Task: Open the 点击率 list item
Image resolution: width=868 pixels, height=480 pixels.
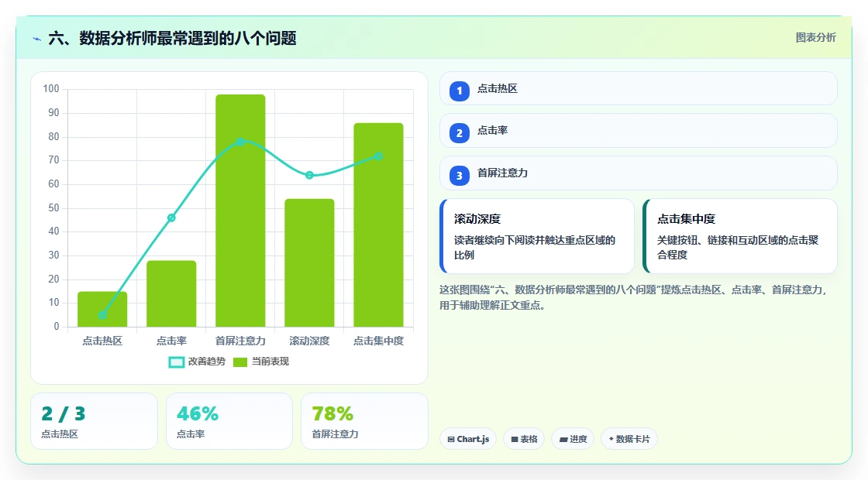Action: click(x=639, y=131)
